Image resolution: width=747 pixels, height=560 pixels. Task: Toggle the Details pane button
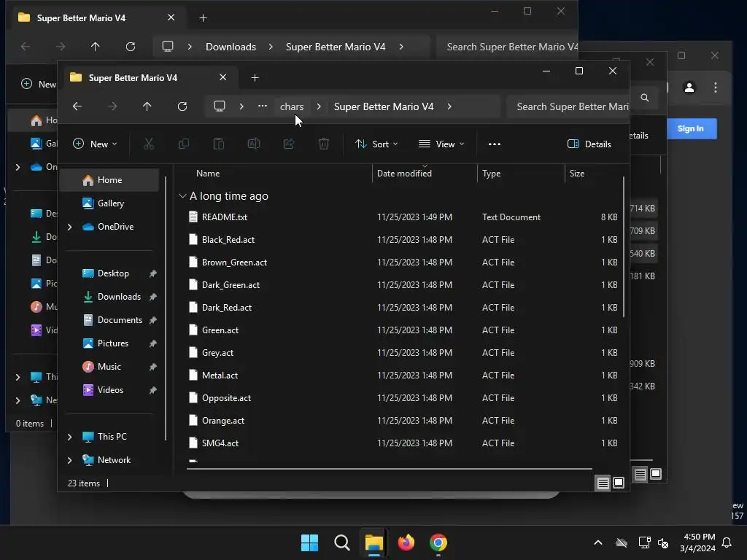(x=589, y=144)
